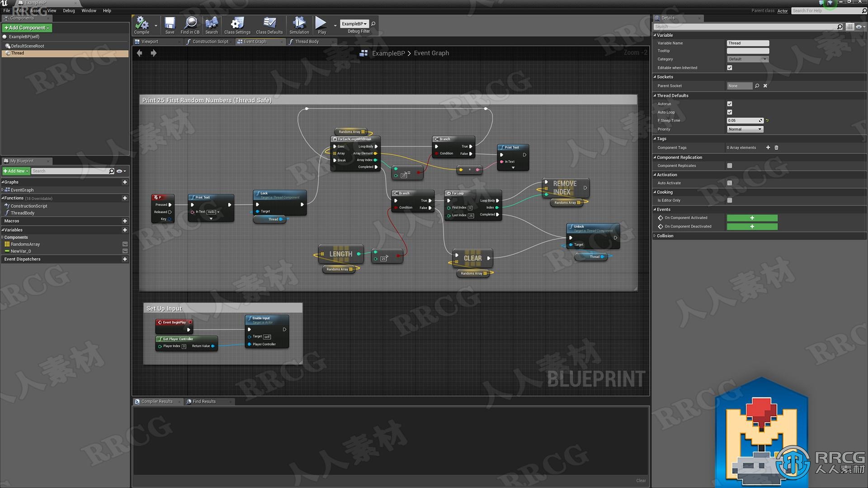This screenshot has width=868, height=488.
Task: Toggle Autorun checkbox in Thread Defaults
Action: (730, 103)
